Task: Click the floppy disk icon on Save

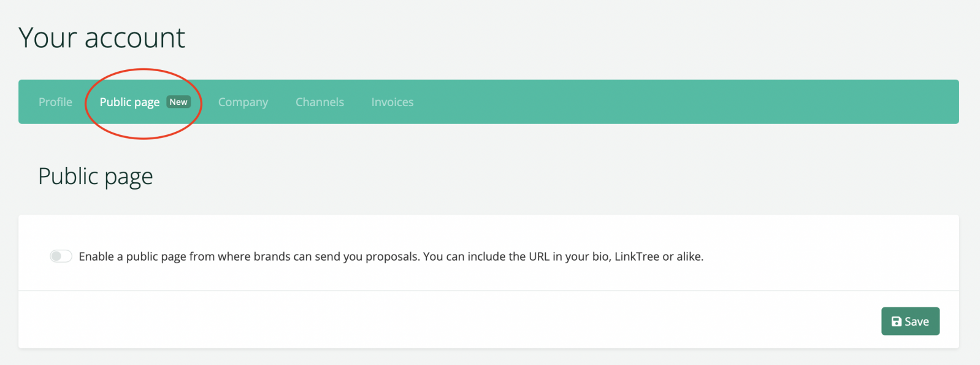Action: click(x=896, y=321)
